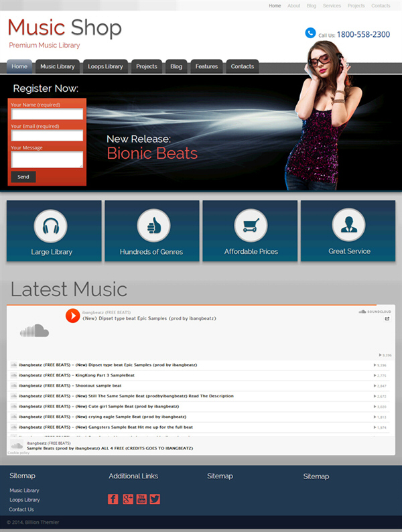The height and width of the screenshot is (532, 402).
Task: Play the Dipset type beat track
Action: [72, 316]
